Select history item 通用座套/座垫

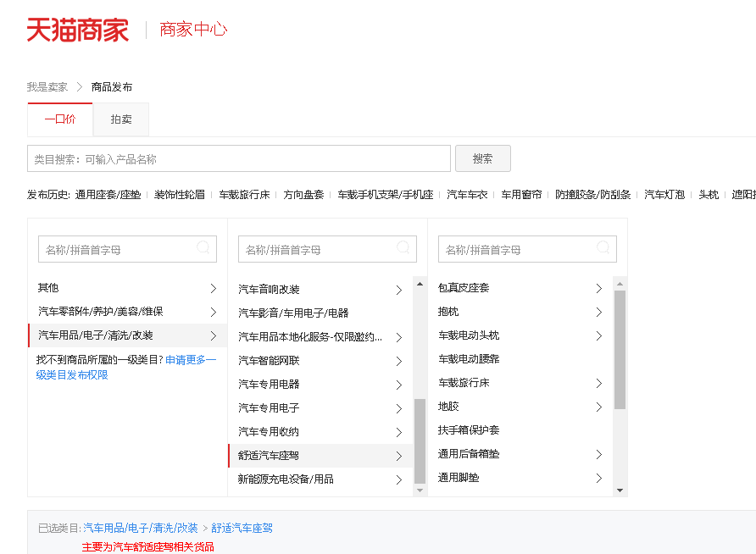[x=108, y=195]
